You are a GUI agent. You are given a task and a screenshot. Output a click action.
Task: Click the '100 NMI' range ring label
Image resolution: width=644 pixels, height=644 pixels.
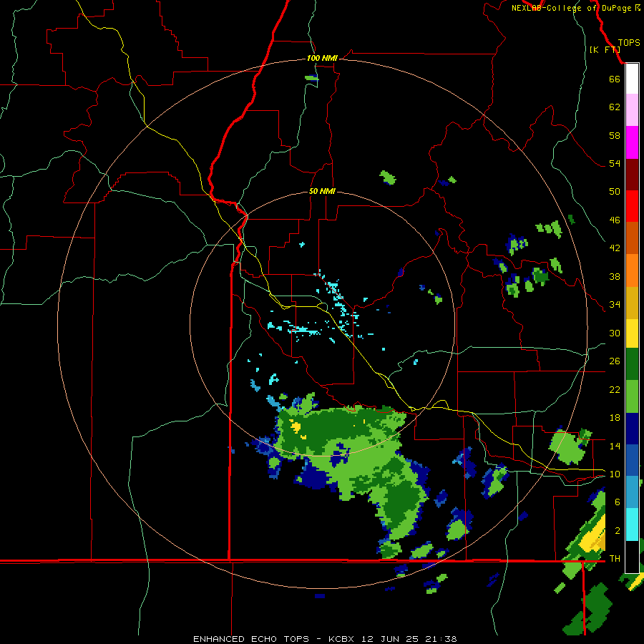322,58
